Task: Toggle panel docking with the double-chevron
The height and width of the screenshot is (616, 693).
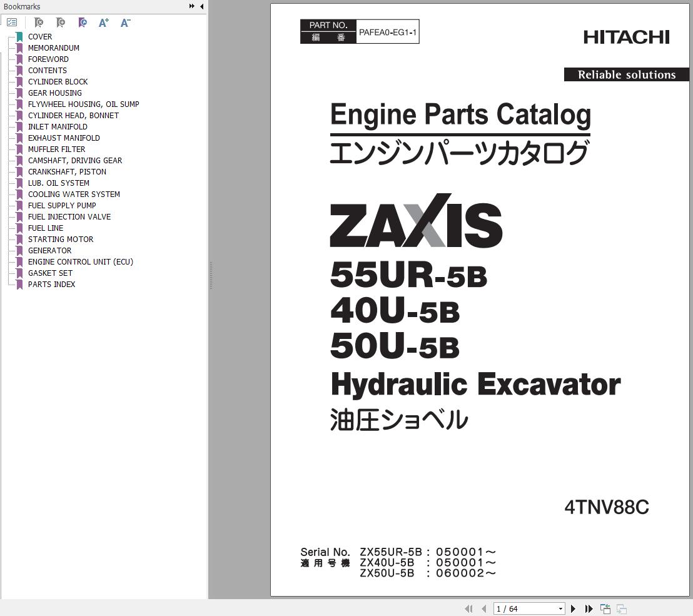Action: click(191, 6)
